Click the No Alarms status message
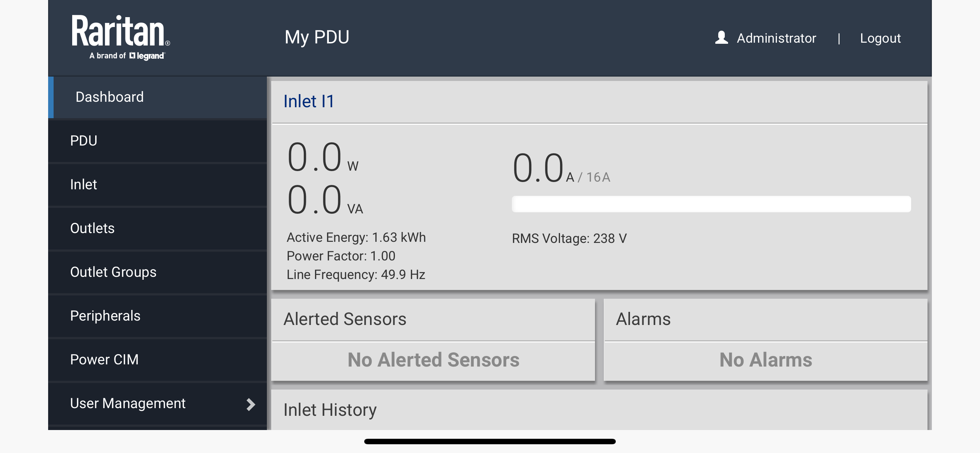Screen dimensions: 980x453 tap(765, 360)
